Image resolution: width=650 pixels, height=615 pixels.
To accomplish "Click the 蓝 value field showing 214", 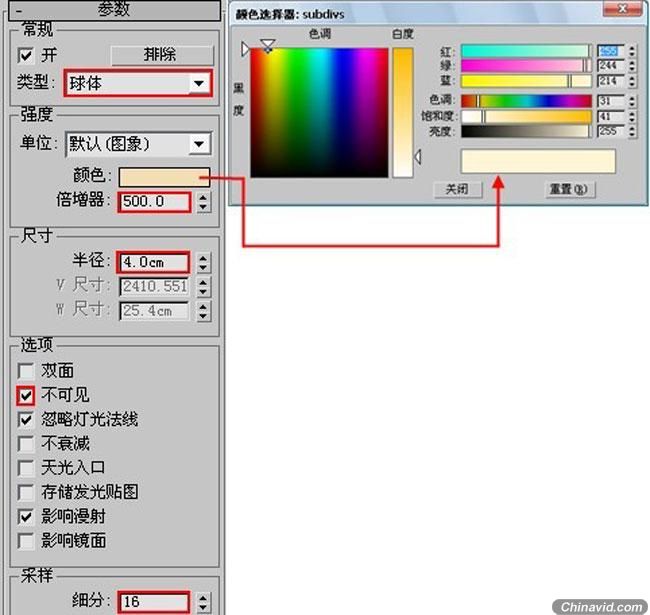I will (611, 80).
